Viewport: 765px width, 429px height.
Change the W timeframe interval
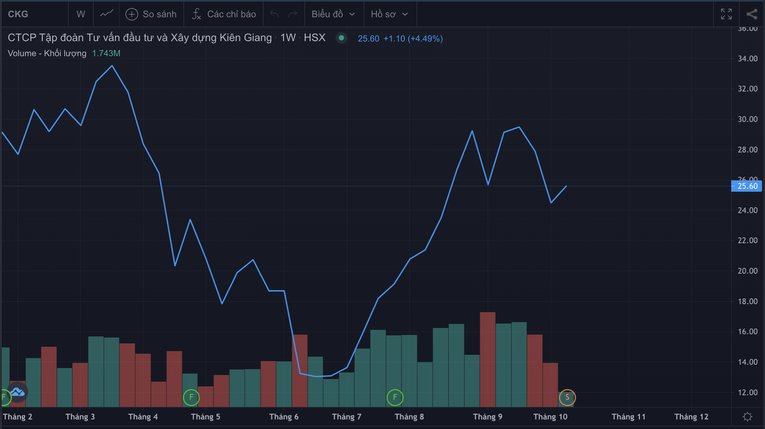[x=80, y=14]
